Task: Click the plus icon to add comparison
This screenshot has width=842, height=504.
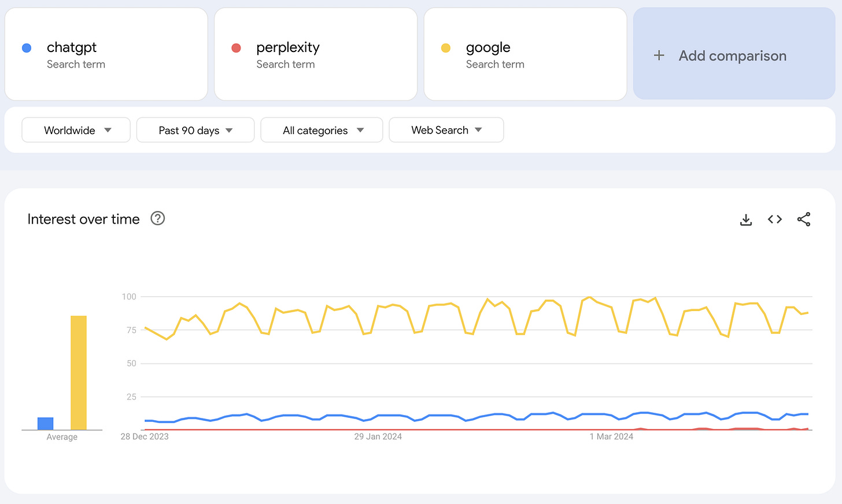Action: 659,55
